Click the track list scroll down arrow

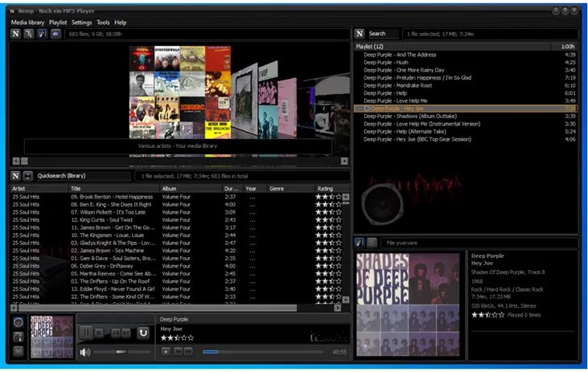pyautogui.click(x=346, y=300)
